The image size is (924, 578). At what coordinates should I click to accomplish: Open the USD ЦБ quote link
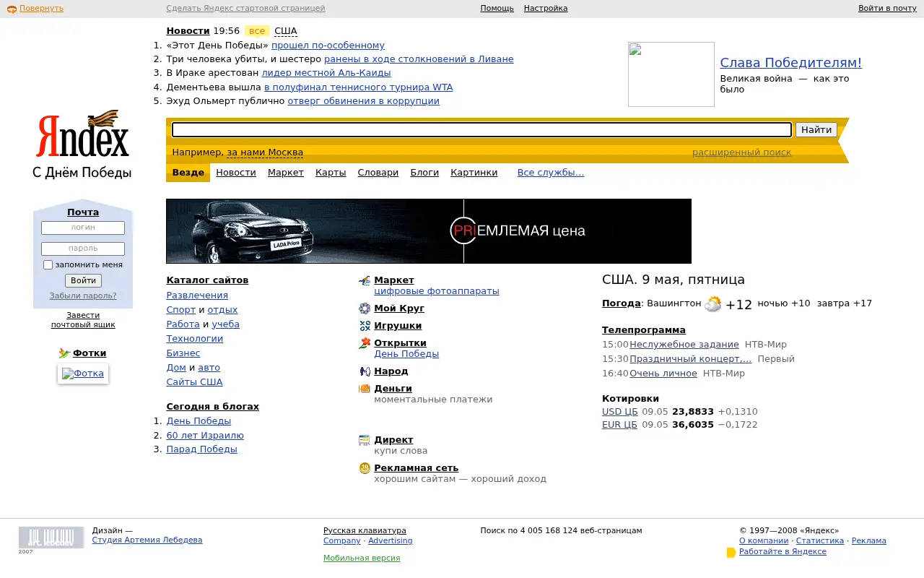620,412
